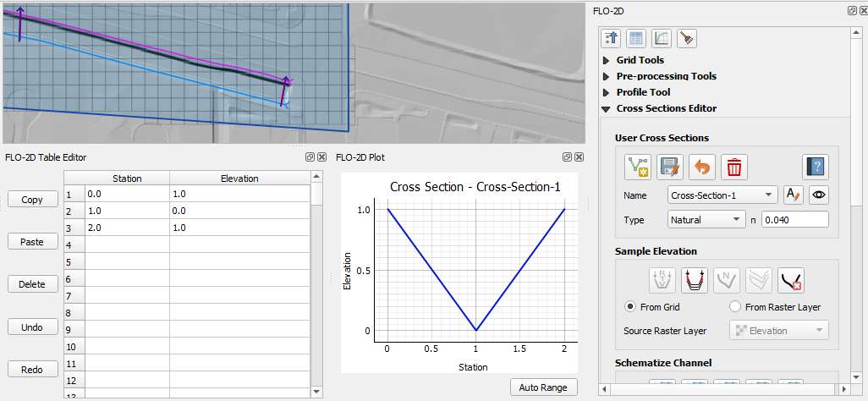Save cross section edits with the disk icon
Viewport: 868px width, 401px height.
[x=669, y=167]
